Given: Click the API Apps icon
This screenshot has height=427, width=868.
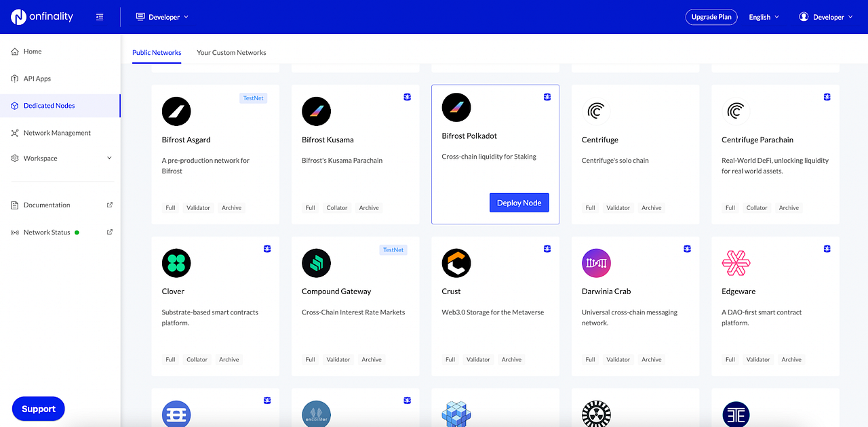Looking at the screenshot, I should click(x=15, y=79).
